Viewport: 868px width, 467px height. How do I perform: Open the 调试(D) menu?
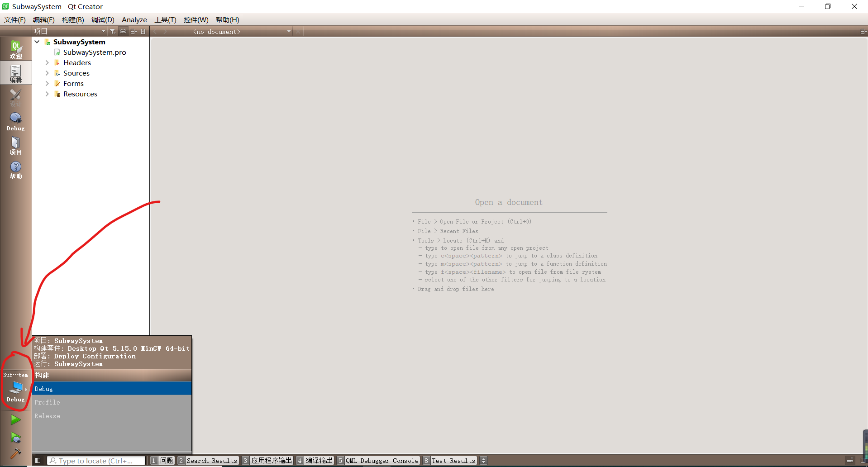pyautogui.click(x=103, y=19)
